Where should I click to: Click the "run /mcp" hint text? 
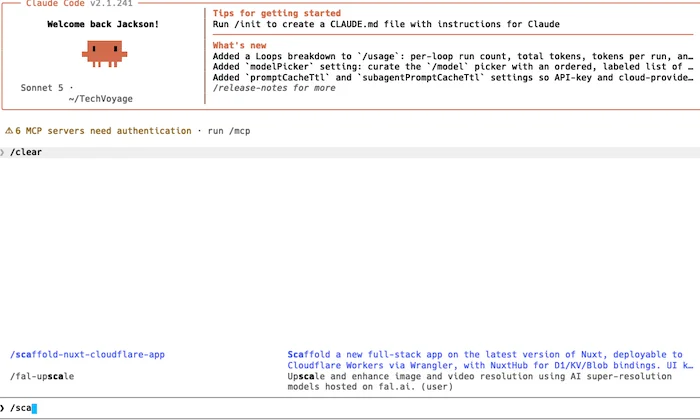[x=229, y=131]
